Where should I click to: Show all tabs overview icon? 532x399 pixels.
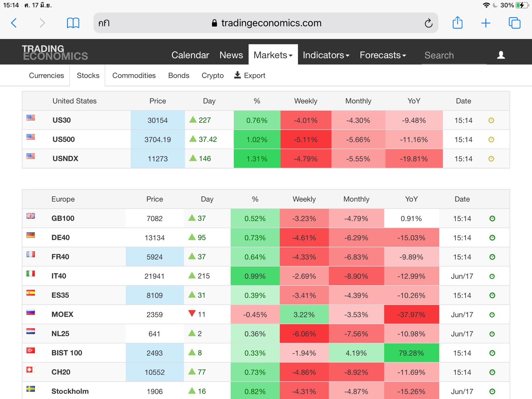click(x=515, y=23)
